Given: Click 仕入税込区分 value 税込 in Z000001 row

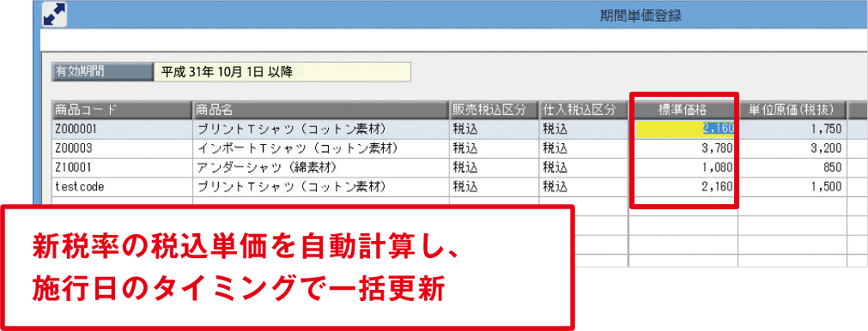Looking at the screenshot, I should (584, 129).
